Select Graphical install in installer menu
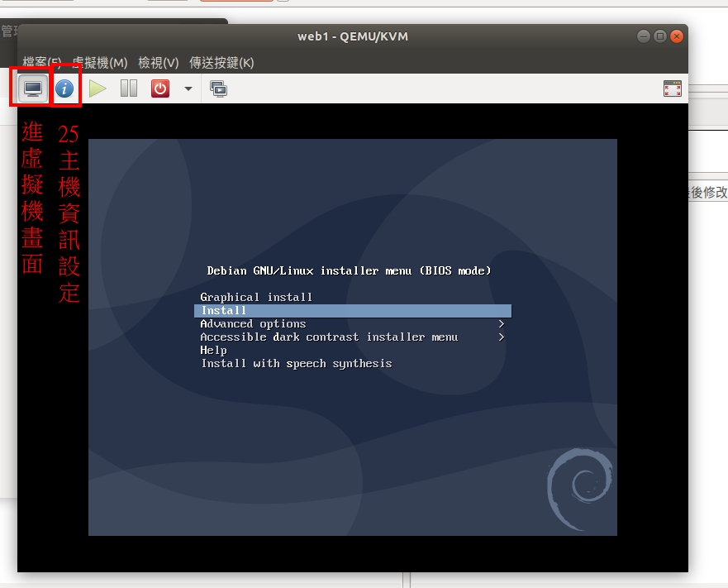728x588 pixels. click(x=256, y=297)
